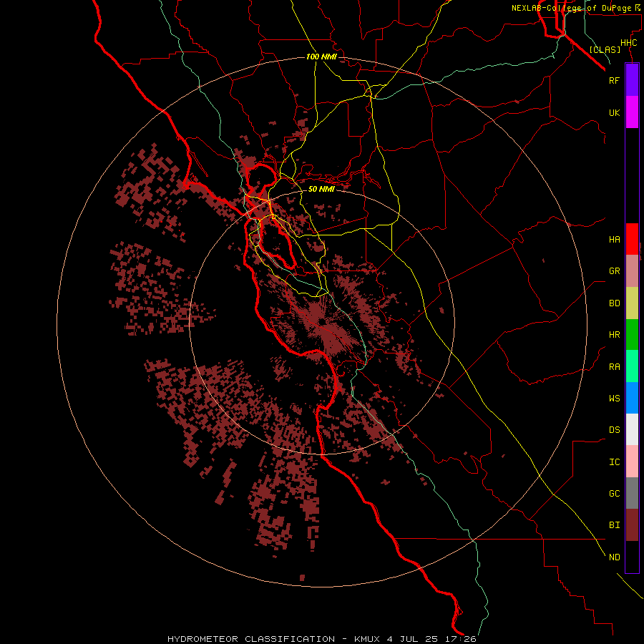Click the GC legend label
The image size is (644, 644).
click(x=614, y=494)
